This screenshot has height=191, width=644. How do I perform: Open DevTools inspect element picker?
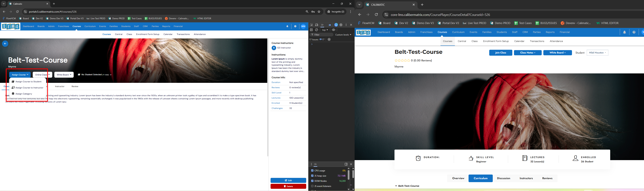point(312,25)
